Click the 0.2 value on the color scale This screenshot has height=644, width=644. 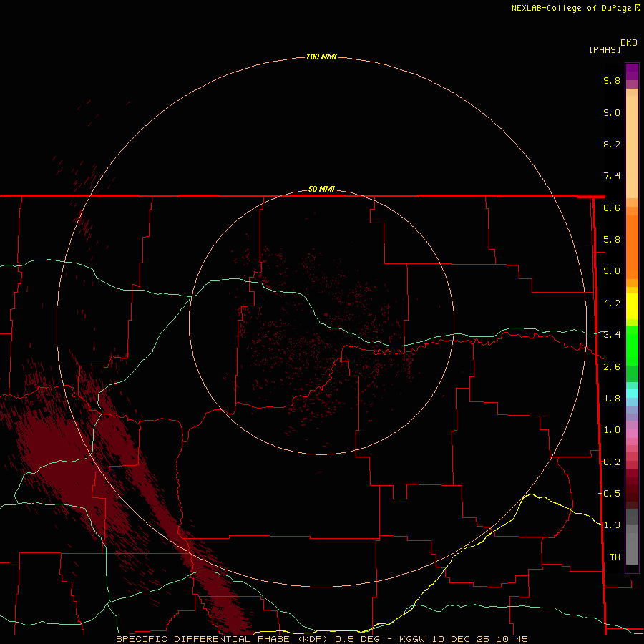tap(612, 462)
